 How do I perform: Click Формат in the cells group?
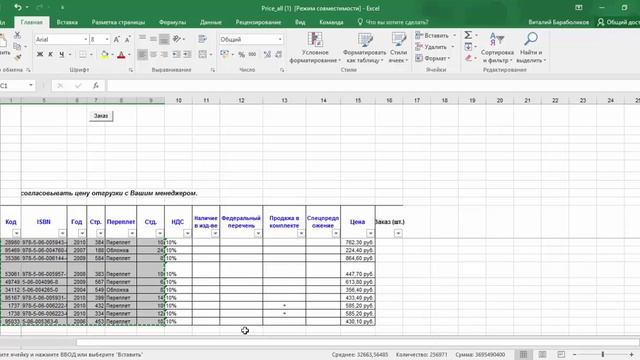coord(433,58)
